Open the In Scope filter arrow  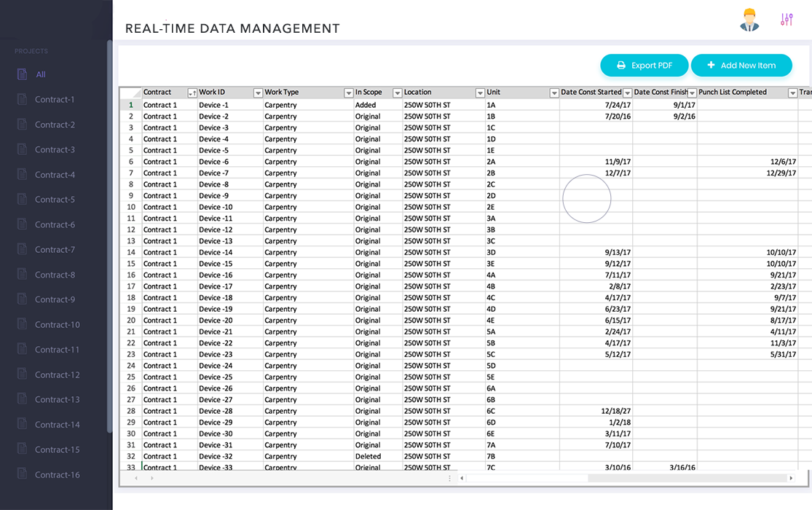(x=397, y=93)
